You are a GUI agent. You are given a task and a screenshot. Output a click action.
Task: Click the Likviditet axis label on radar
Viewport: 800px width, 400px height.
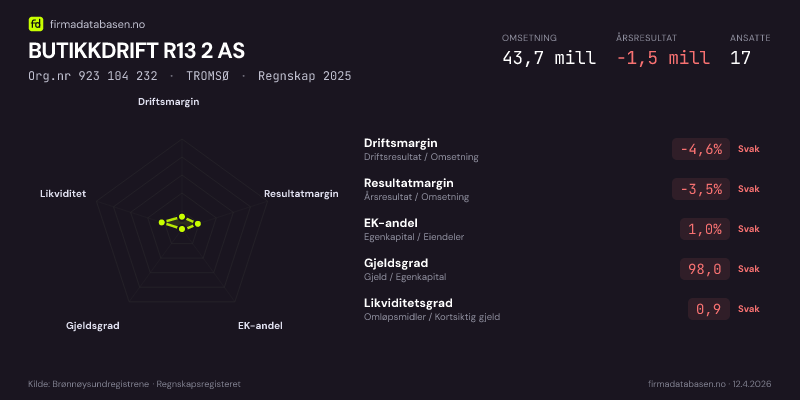[x=63, y=193]
